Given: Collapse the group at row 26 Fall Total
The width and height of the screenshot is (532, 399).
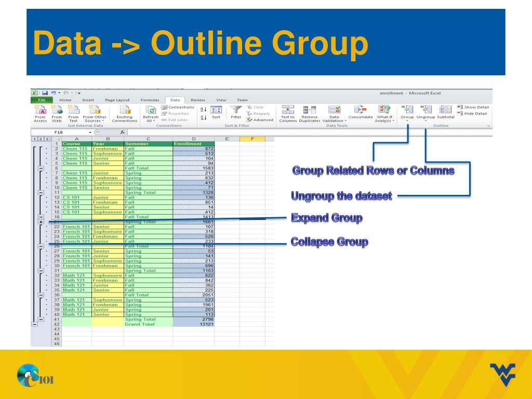Looking at the screenshot, I should coord(41,246).
